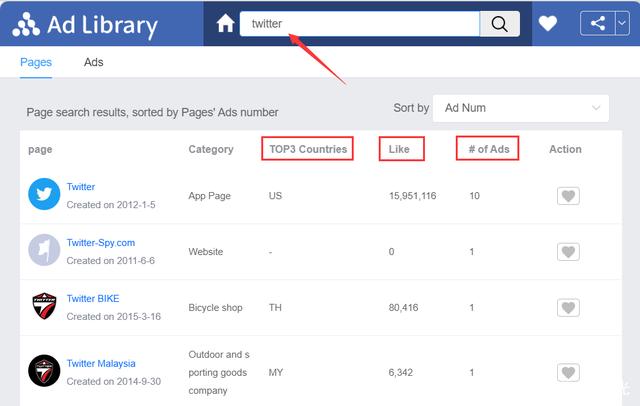
Task: Click the Sort by label
Action: pos(411,108)
